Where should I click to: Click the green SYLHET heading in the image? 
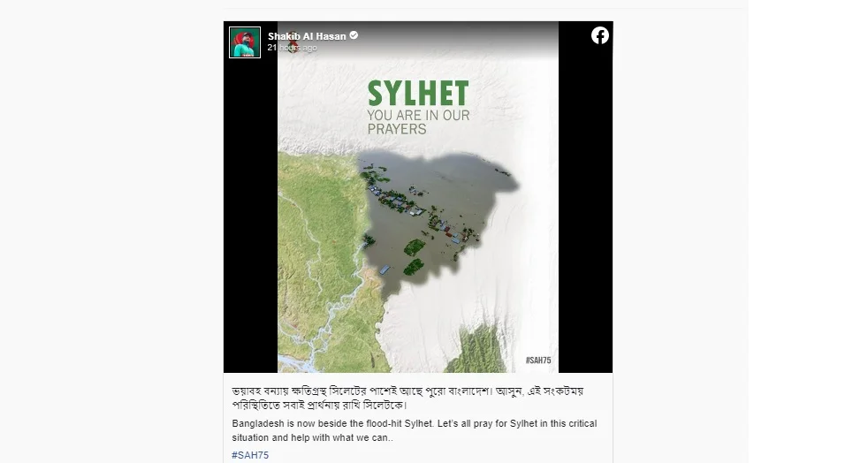418,93
